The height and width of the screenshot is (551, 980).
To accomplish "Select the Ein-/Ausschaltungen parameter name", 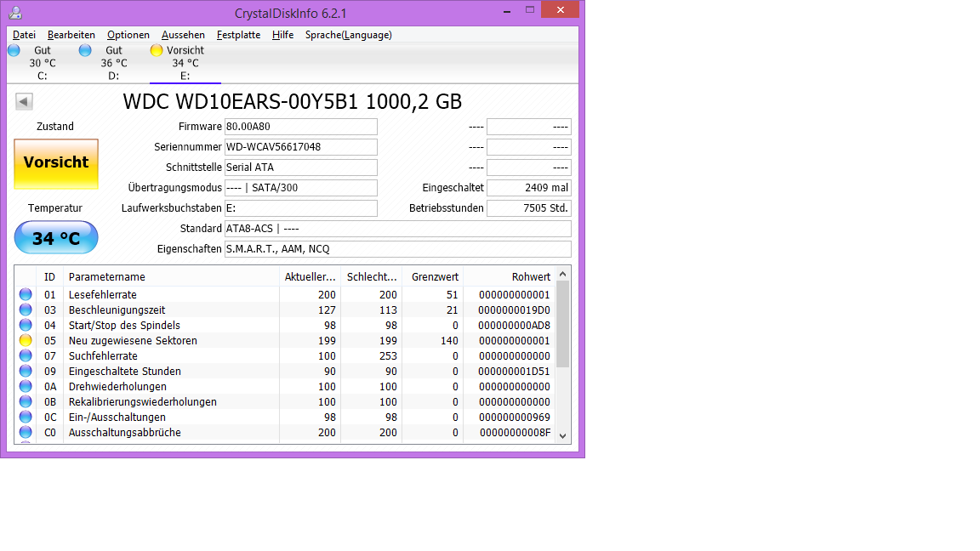I will coord(117,418).
